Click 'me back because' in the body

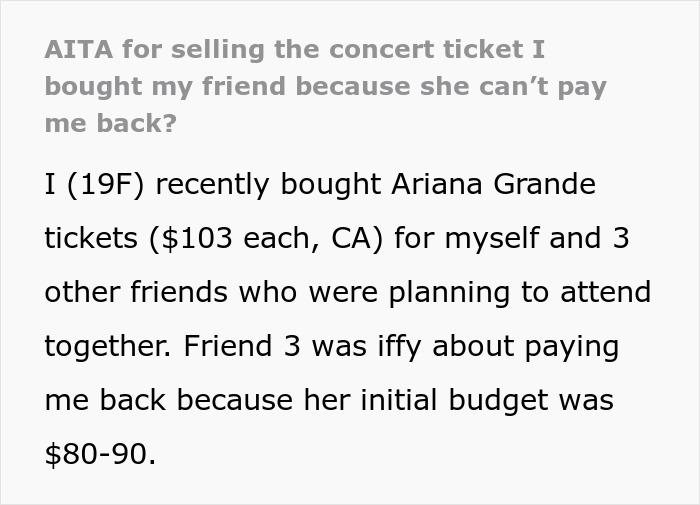pos(164,400)
